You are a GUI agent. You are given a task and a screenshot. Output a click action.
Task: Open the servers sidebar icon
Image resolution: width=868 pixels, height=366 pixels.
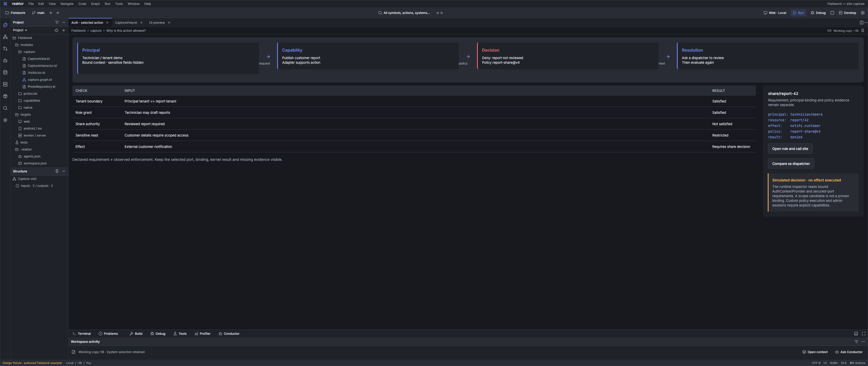(x=5, y=84)
